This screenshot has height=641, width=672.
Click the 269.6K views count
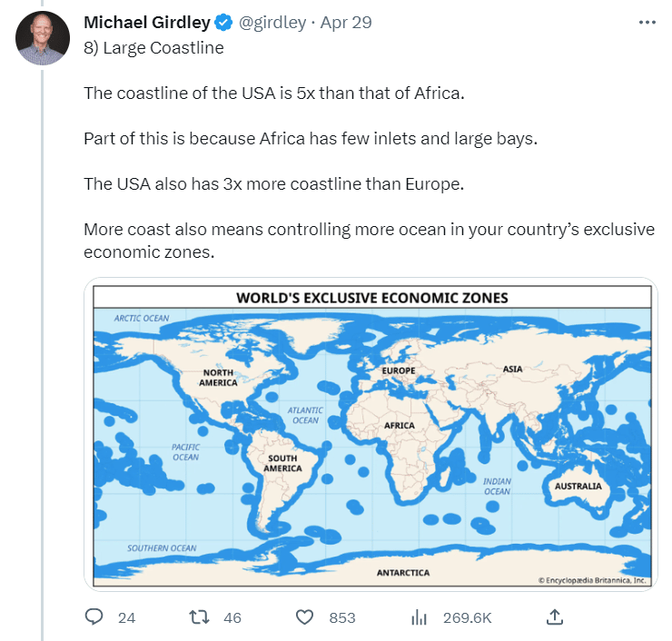(x=467, y=617)
